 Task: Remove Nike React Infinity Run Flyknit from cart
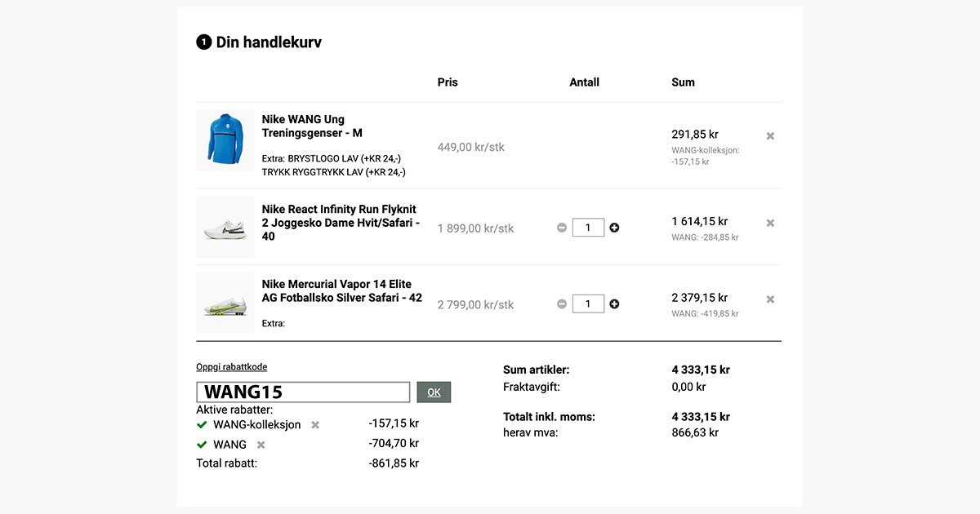click(770, 223)
